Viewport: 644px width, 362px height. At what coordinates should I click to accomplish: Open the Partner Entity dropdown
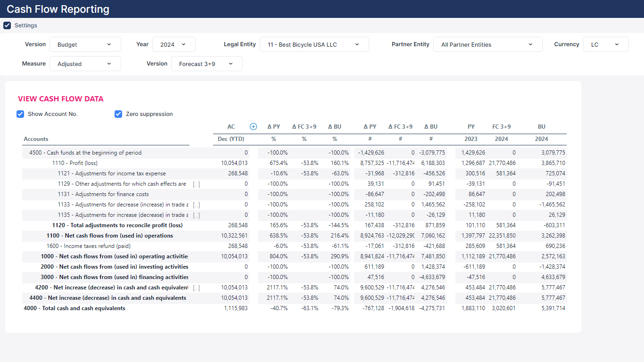(x=487, y=44)
